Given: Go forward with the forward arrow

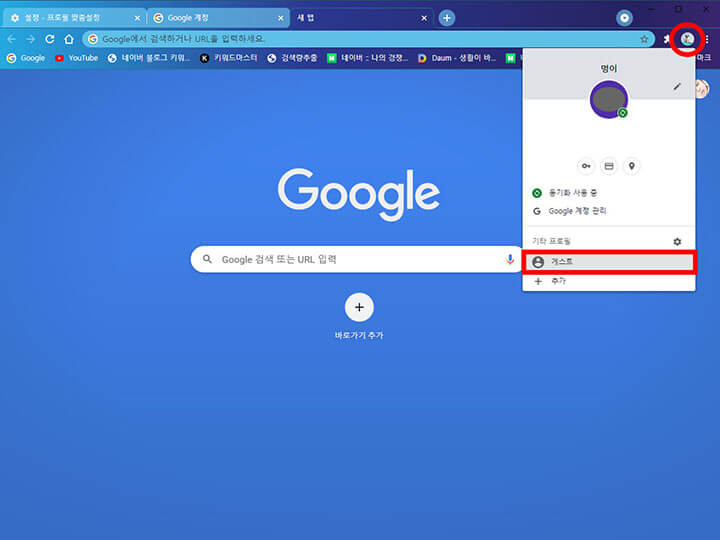Looking at the screenshot, I should point(31,39).
